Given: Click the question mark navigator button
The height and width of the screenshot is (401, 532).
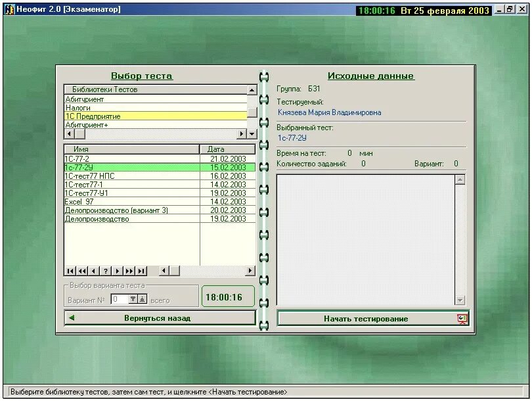Looking at the screenshot, I should (x=106, y=271).
